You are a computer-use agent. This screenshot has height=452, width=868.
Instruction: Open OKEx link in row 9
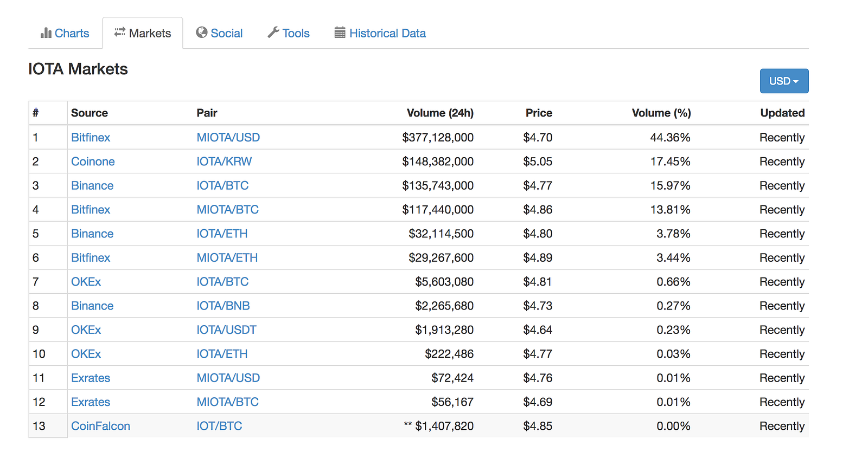[86, 330]
